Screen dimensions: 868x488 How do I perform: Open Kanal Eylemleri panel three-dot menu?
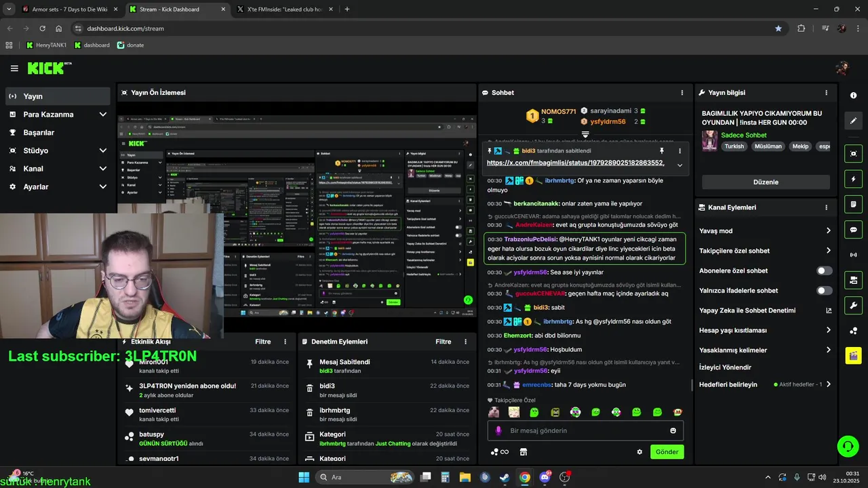click(x=826, y=207)
